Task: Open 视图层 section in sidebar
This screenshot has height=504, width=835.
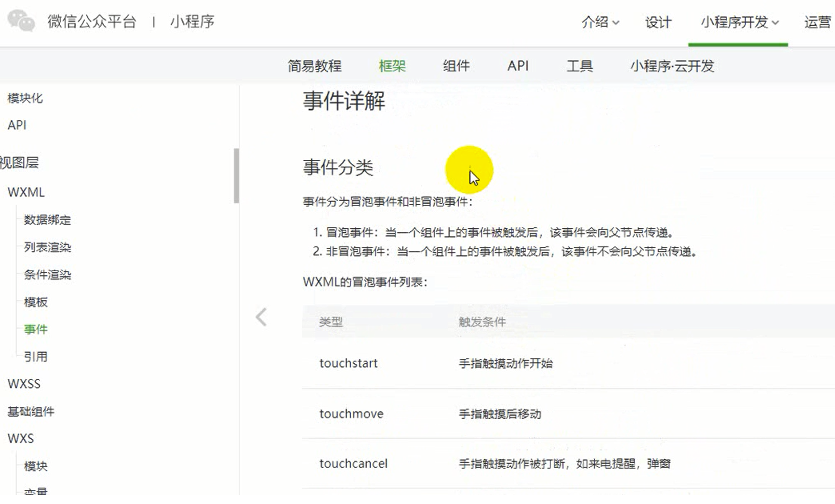Action: (19, 163)
